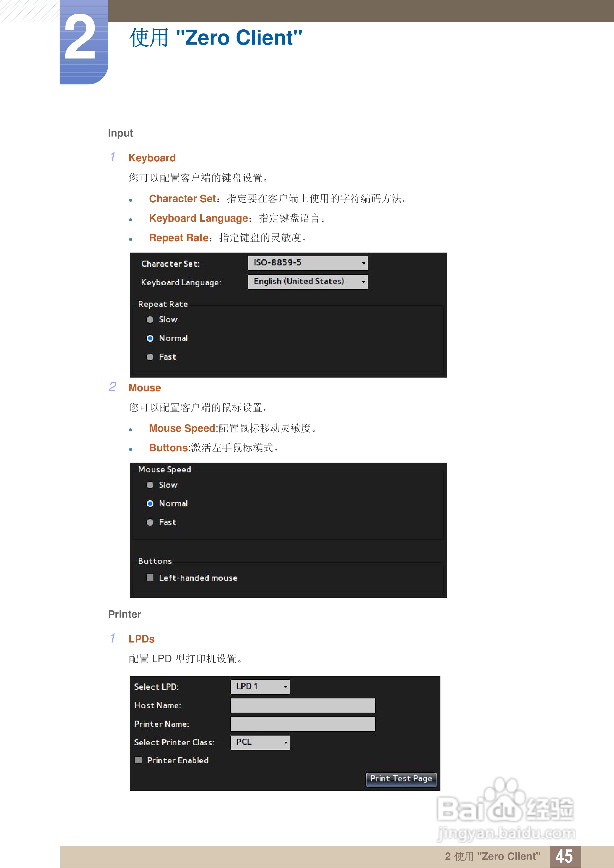The height and width of the screenshot is (868, 614).
Task: Click page number 45 in footer
Action: [564, 856]
